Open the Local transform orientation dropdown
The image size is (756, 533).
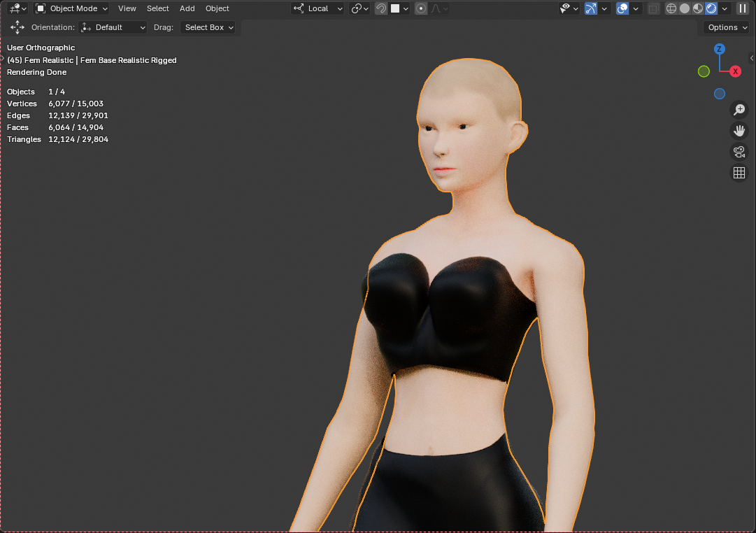(x=318, y=8)
